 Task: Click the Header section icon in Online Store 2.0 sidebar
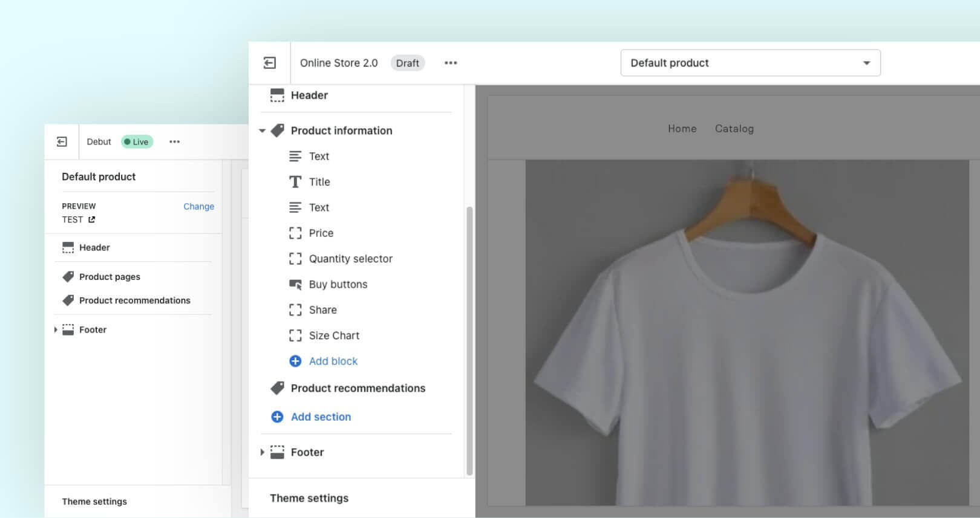pyautogui.click(x=277, y=96)
